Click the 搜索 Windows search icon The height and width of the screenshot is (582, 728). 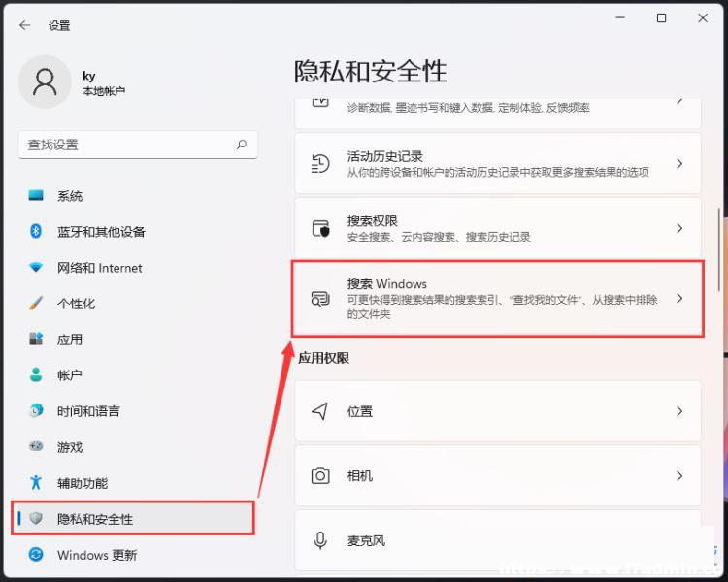point(320,299)
